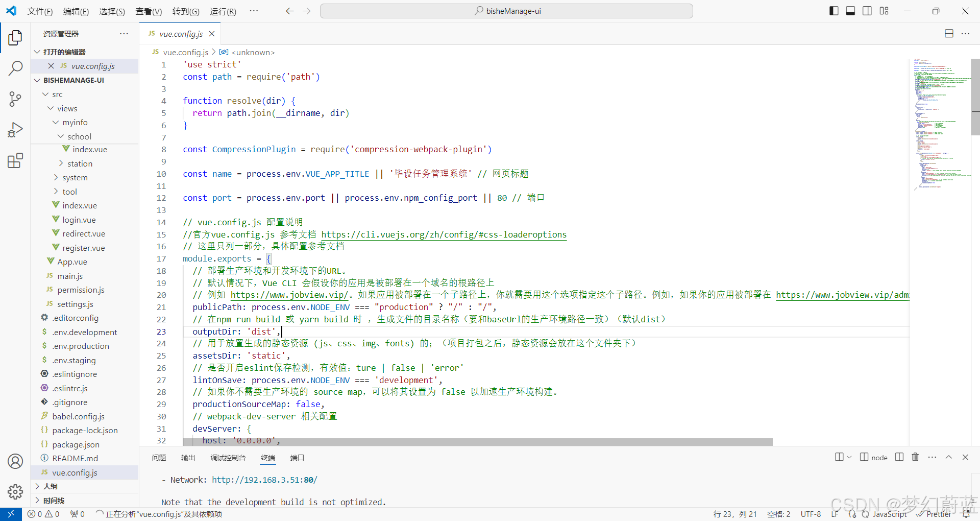This screenshot has height=521, width=980.
Task: Close the terminal panel
Action: [x=965, y=457]
